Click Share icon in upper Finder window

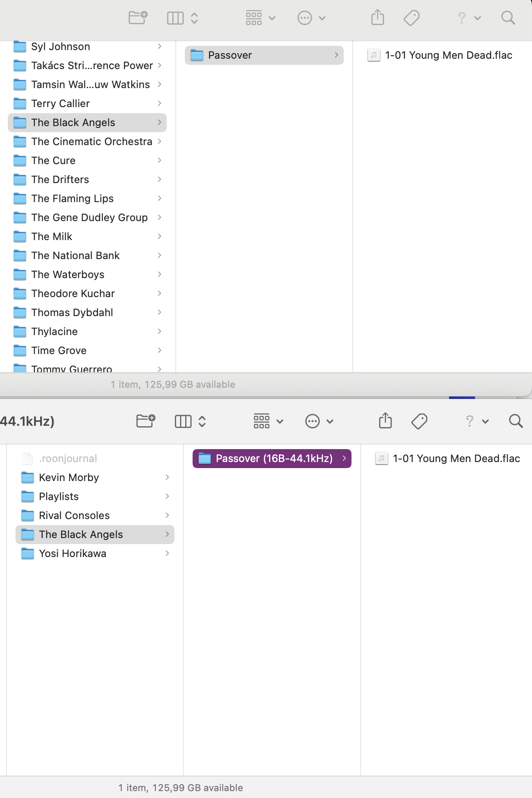click(x=378, y=17)
